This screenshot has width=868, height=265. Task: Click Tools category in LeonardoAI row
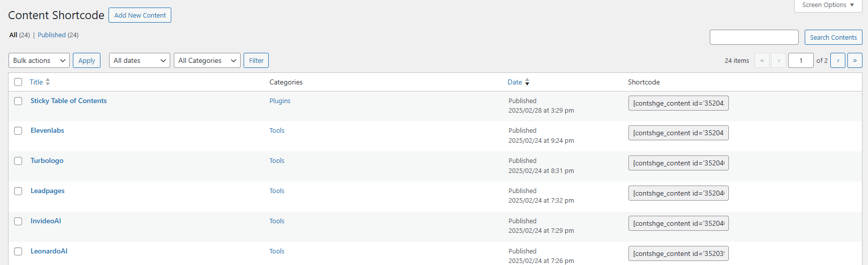[x=277, y=251]
